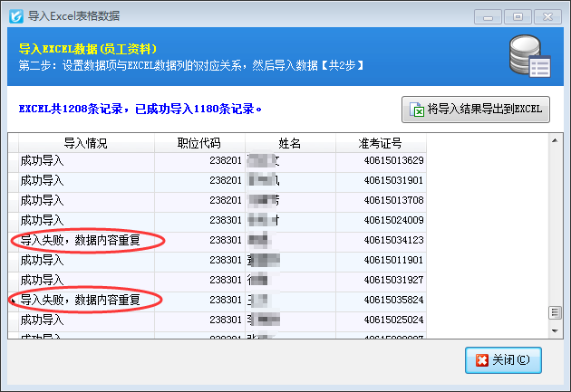Screen dimensions: 571x392
Task: Sort by 导入情况 column header
Action: click(x=85, y=143)
